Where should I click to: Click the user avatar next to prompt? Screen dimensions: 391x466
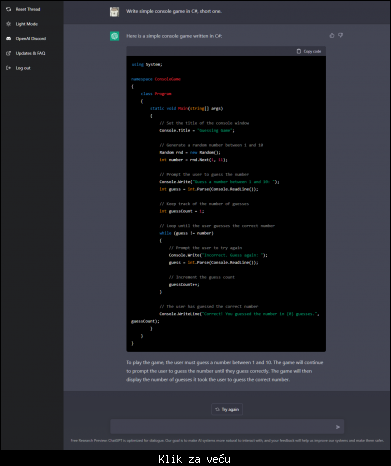click(x=114, y=12)
